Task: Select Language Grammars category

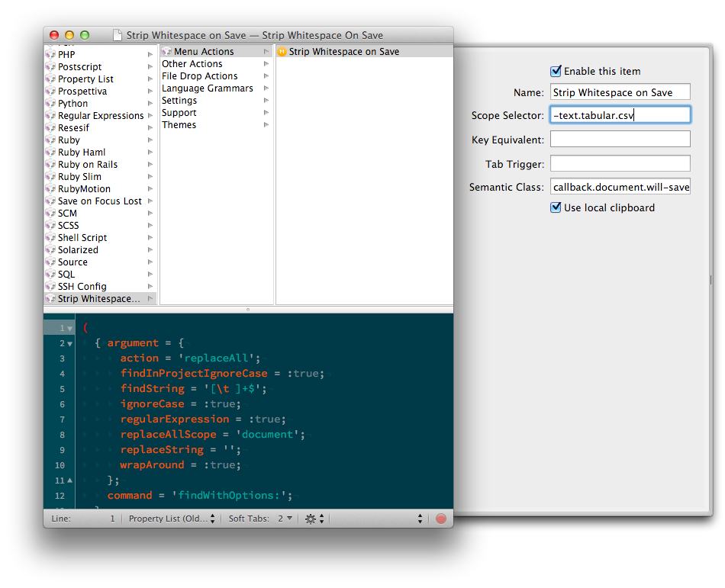Action: pos(217,88)
